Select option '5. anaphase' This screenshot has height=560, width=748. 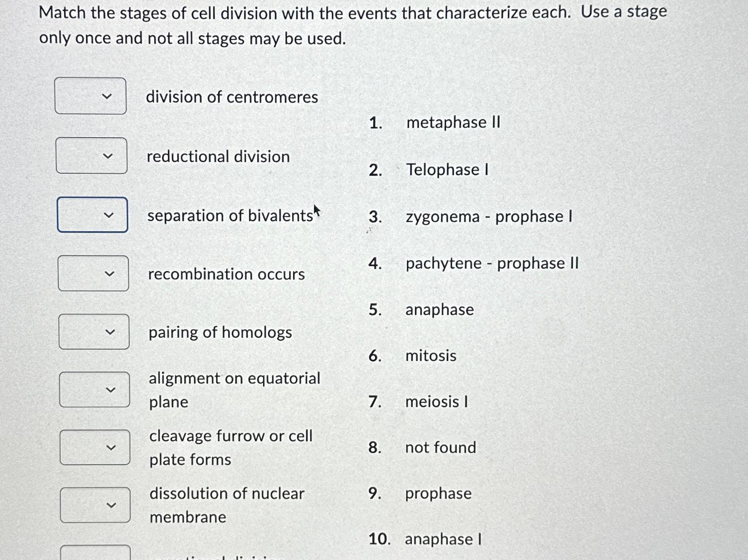click(x=439, y=309)
